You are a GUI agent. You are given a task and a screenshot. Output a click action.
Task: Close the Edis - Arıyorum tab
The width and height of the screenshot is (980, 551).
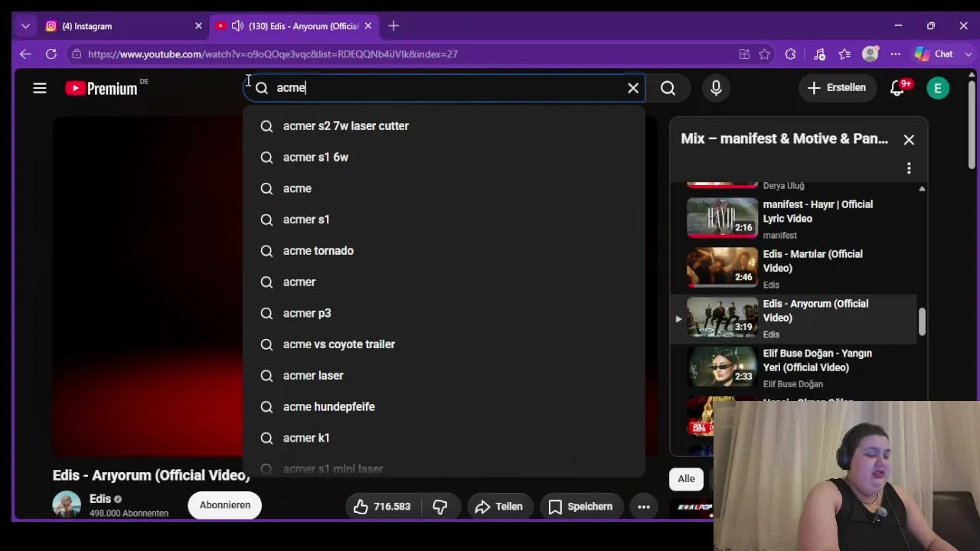click(x=367, y=26)
